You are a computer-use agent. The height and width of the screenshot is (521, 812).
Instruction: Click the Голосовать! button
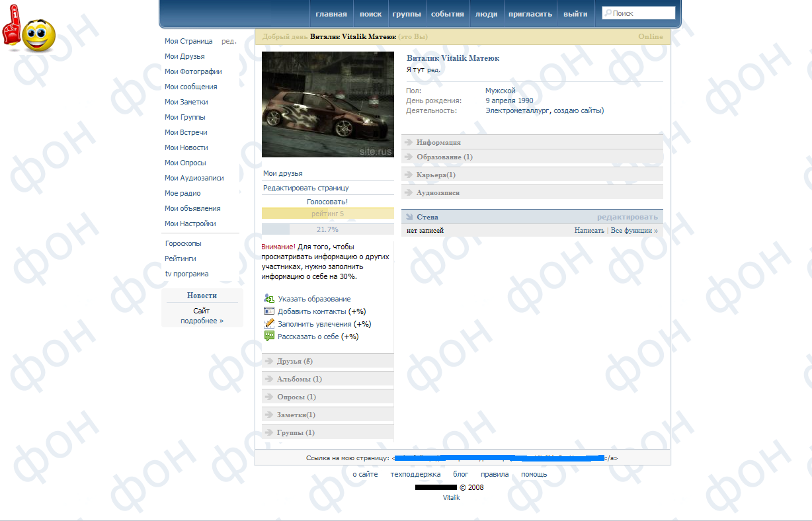click(327, 201)
